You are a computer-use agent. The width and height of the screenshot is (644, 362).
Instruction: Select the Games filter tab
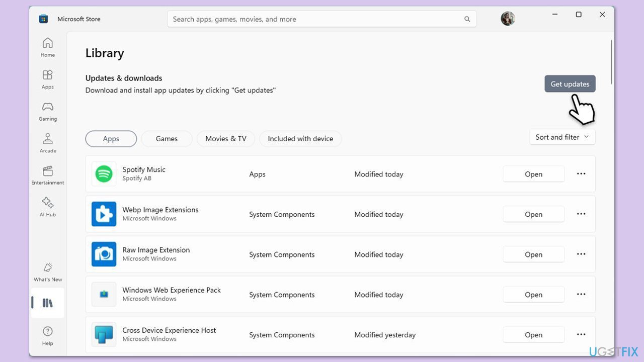coord(167,139)
